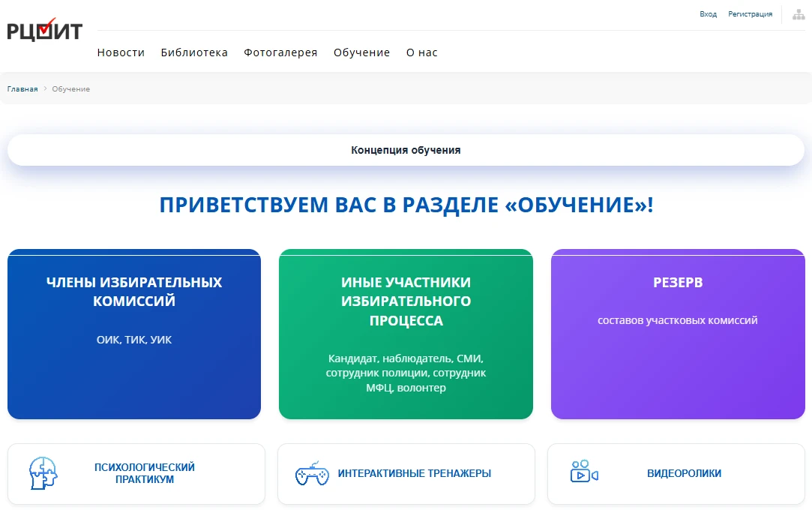The height and width of the screenshot is (531, 812).
Task: Click the Вход login link
Action: click(708, 14)
